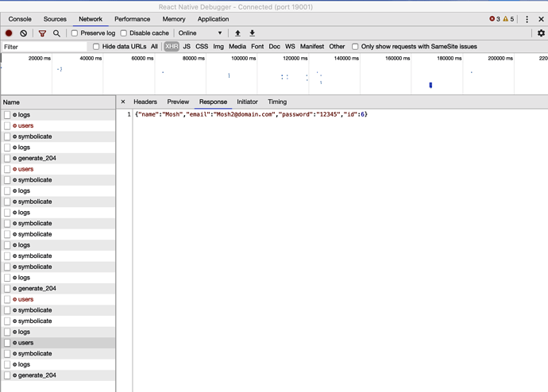Close the DevTools panel
The height and width of the screenshot is (392, 548).
click(x=541, y=19)
